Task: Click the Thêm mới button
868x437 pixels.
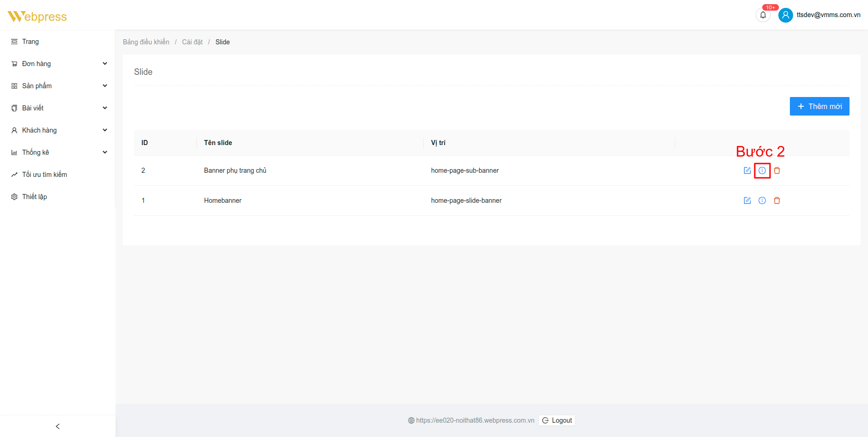Action: pos(819,106)
